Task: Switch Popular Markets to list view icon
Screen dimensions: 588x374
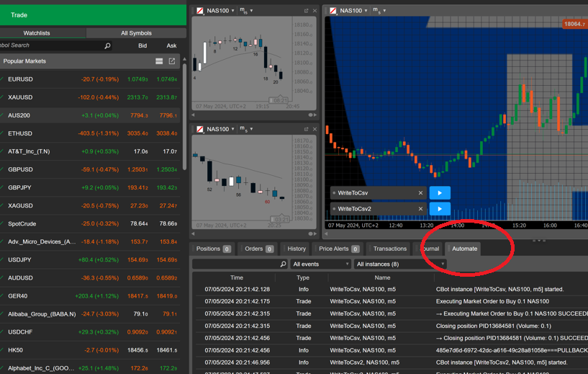Action: (x=159, y=61)
